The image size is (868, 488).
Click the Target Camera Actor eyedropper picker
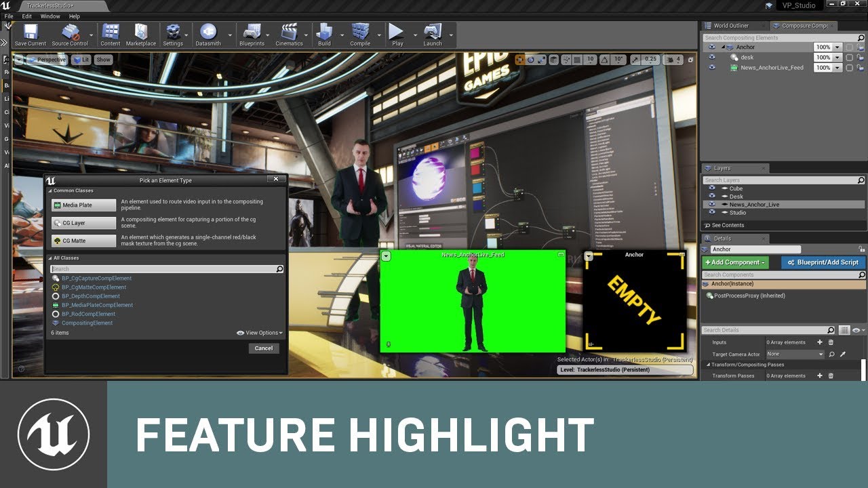point(843,354)
